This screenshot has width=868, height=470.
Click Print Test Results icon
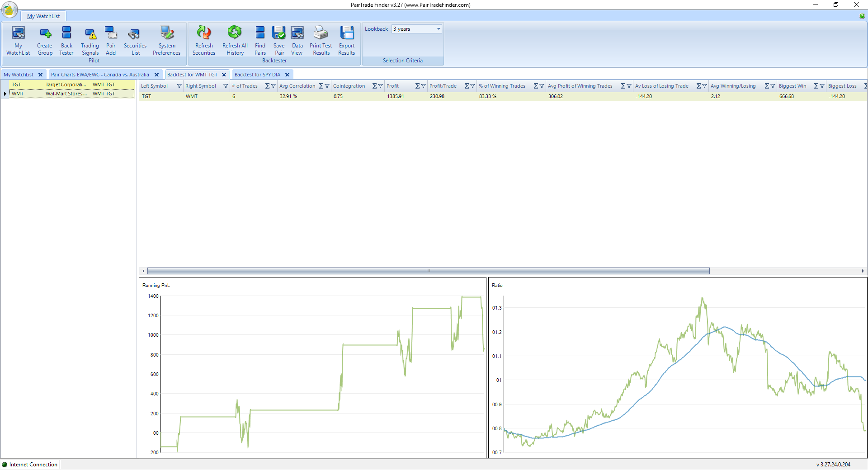click(x=321, y=40)
